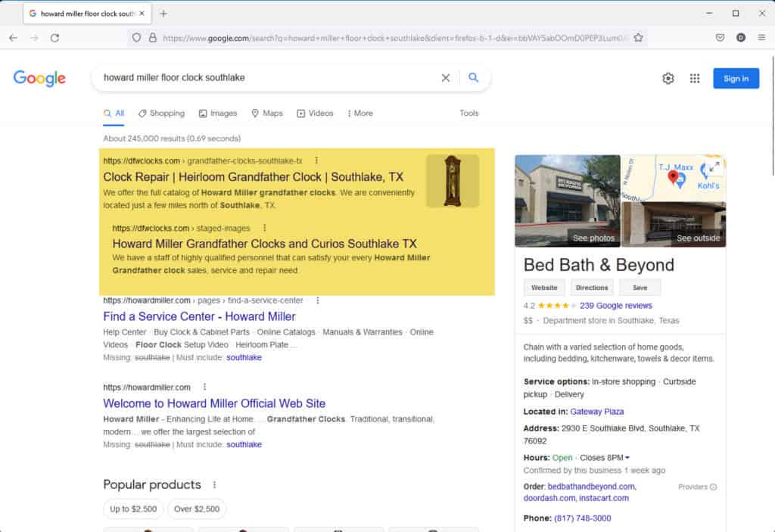Screen dimensions: 775x532
Task: Open the instacart.com order link
Action: point(604,498)
